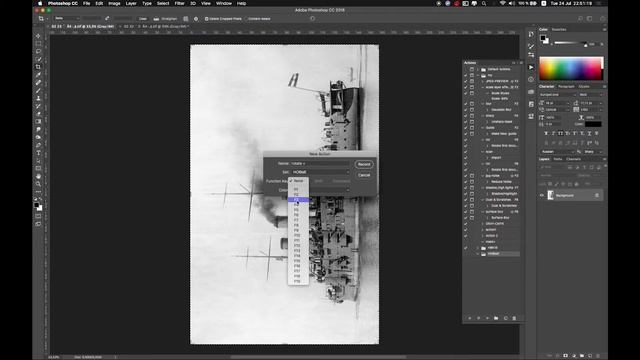Click Cancel button in New Action dialog
This screenshot has height=360, width=640.
pos(364,175)
